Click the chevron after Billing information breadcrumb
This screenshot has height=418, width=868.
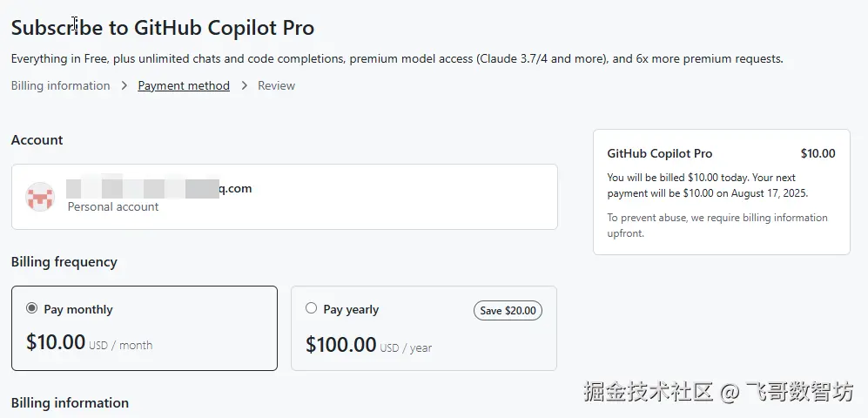click(124, 86)
